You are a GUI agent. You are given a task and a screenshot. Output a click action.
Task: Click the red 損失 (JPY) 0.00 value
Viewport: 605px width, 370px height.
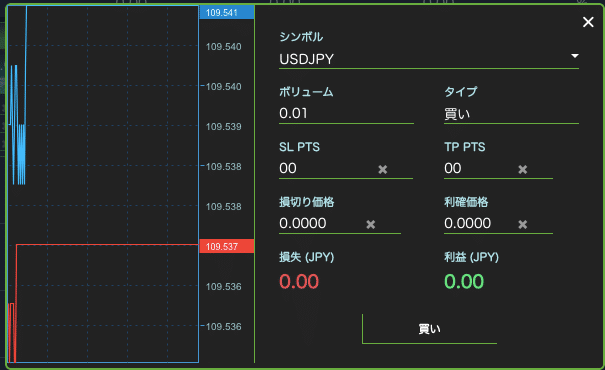[x=299, y=281]
